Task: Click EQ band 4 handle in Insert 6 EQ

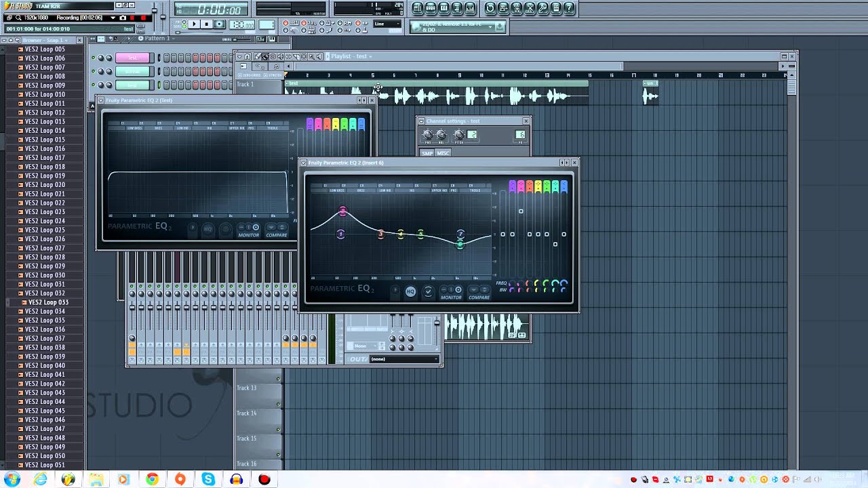Action: coord(401,235)
